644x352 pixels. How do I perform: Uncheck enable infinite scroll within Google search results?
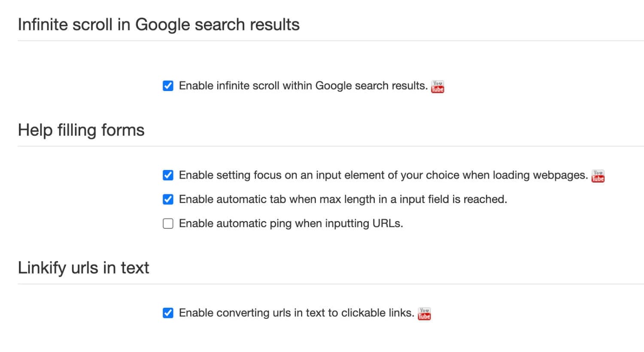coord(168,85)
